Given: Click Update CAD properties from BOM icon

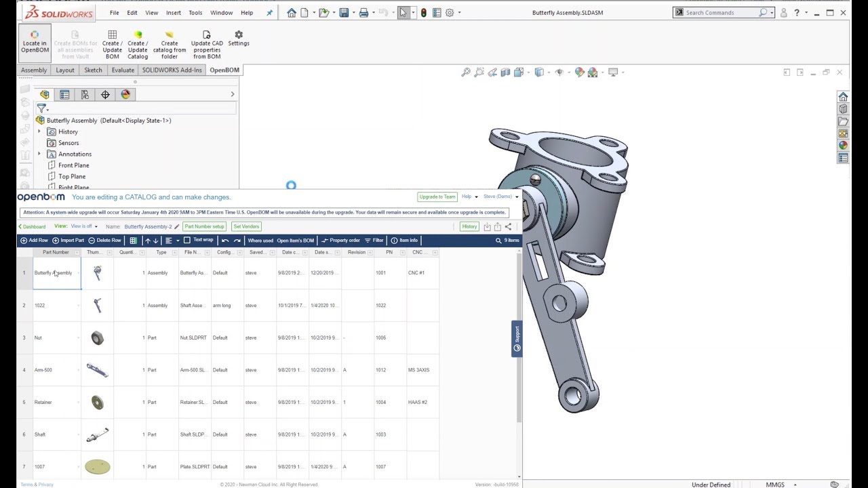Looking at the screenshot, I should (x=207, y=45).
